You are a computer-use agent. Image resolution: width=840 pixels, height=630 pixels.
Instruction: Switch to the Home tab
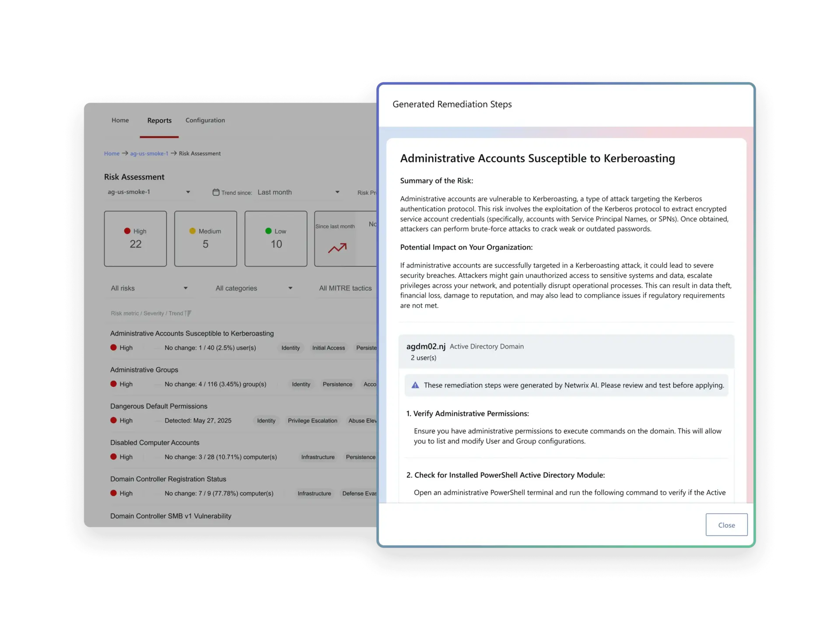(120, 120)
